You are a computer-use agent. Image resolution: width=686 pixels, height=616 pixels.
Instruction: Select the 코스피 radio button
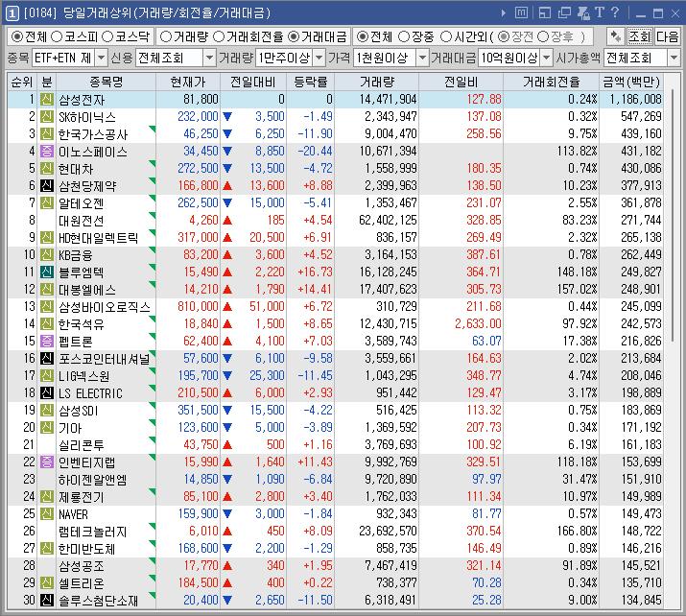[57, 36]
